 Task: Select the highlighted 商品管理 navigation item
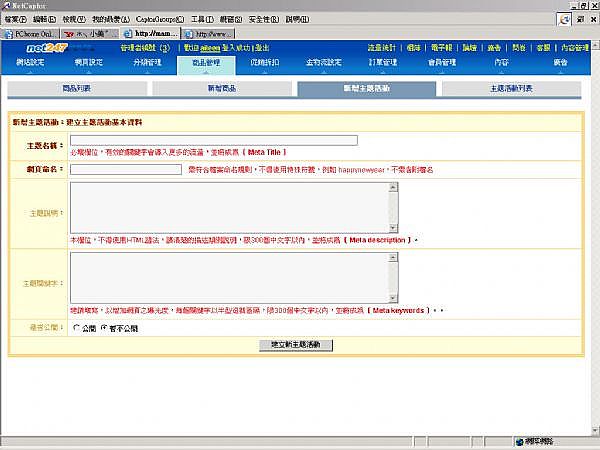click(x=206, y=65)
